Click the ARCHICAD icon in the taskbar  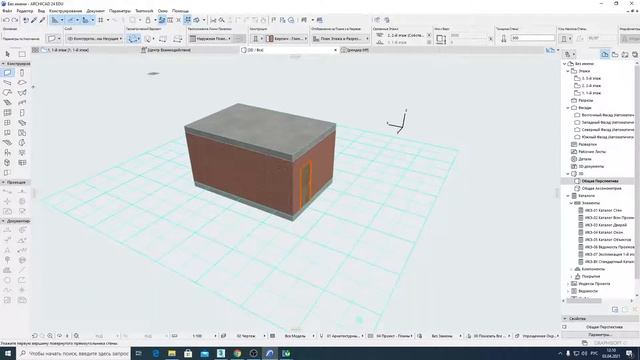click(x=270, y=353)
